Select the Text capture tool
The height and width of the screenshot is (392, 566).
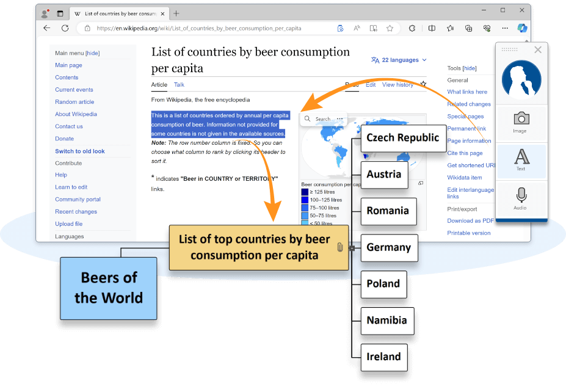[521, 161]
